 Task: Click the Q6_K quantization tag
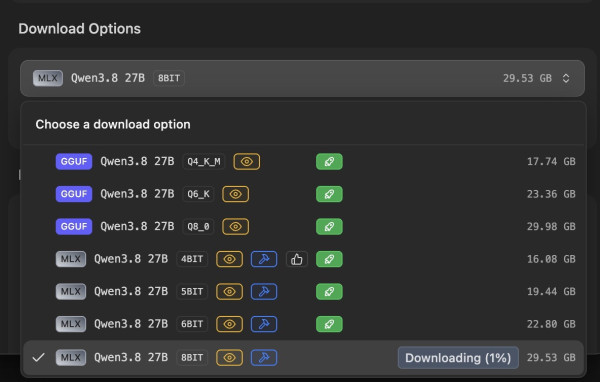point(198,194)
